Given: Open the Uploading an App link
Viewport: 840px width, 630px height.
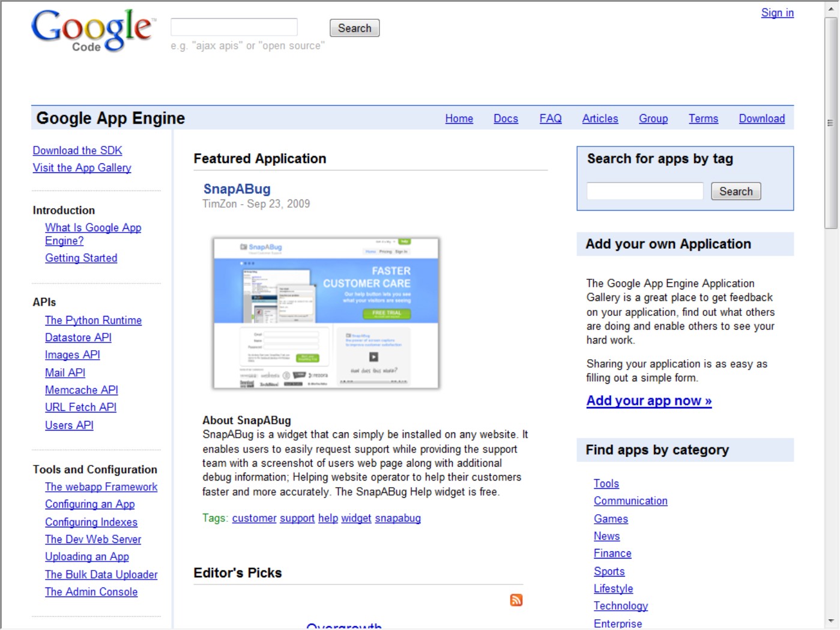Looking at the screenshot, I should click(87, 557).
